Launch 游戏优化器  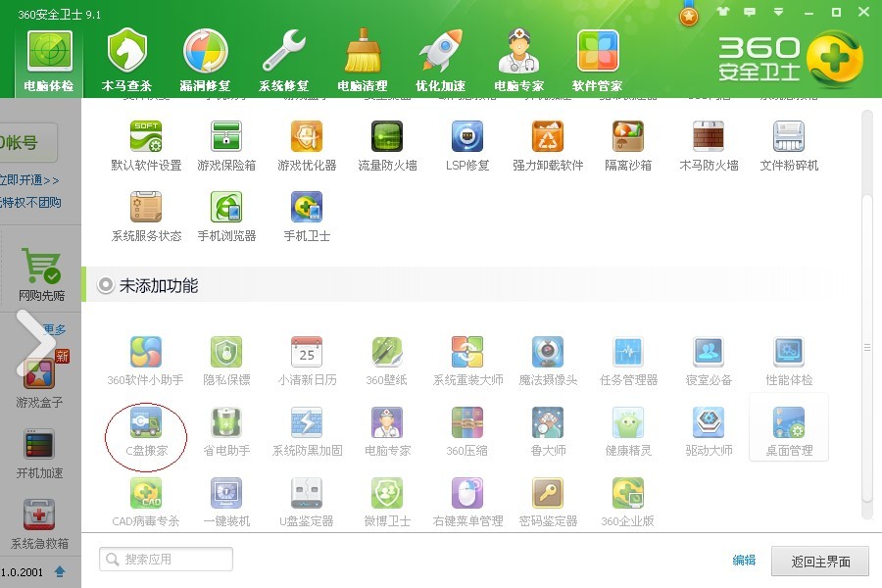[307, 145]
